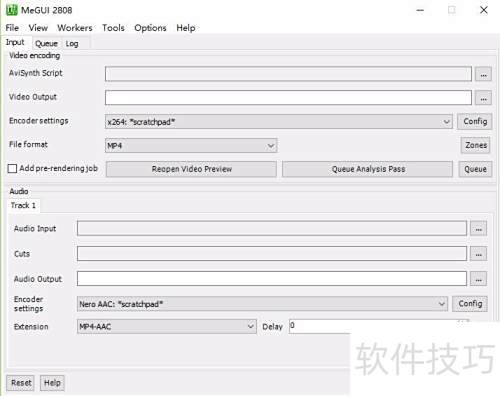Enable Add pre-rendering job checkbox
This screenshot has width=500, height=396.
(12, 168)
